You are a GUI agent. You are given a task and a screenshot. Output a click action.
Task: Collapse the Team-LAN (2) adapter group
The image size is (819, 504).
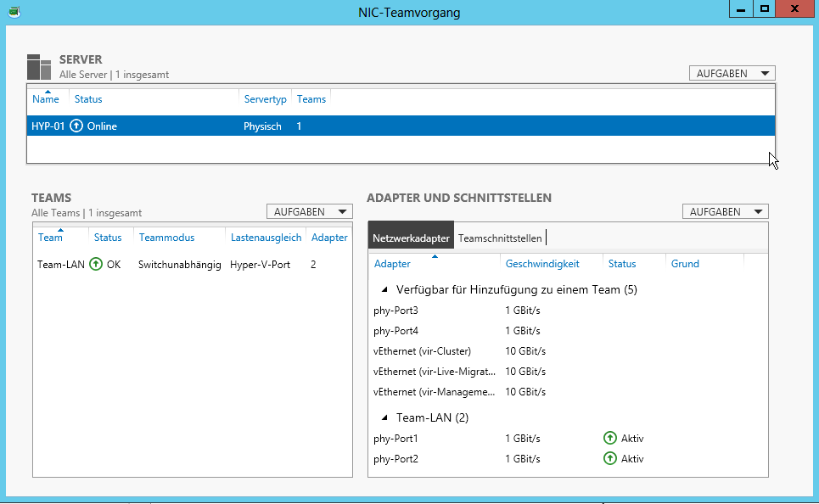tap(384, 417)
